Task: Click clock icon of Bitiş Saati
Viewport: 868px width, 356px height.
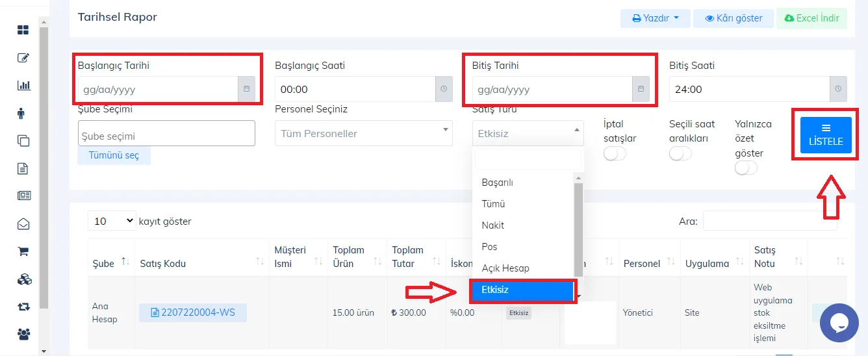Action: pyautogui.click(x=838, y=89)
